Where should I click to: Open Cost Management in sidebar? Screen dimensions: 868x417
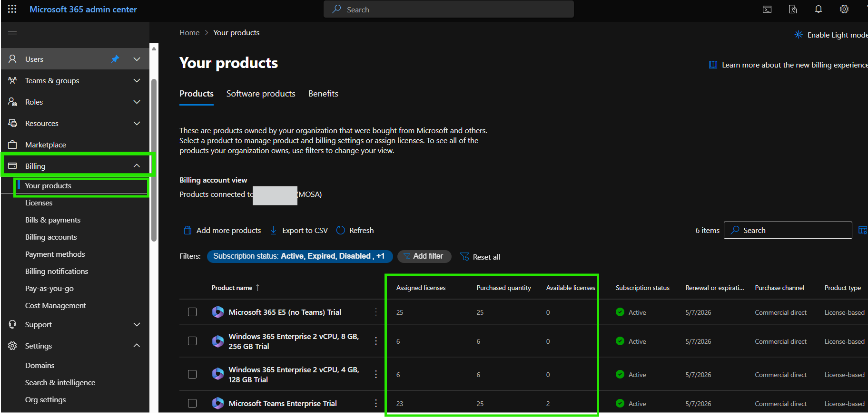click(x=56, y=305)
